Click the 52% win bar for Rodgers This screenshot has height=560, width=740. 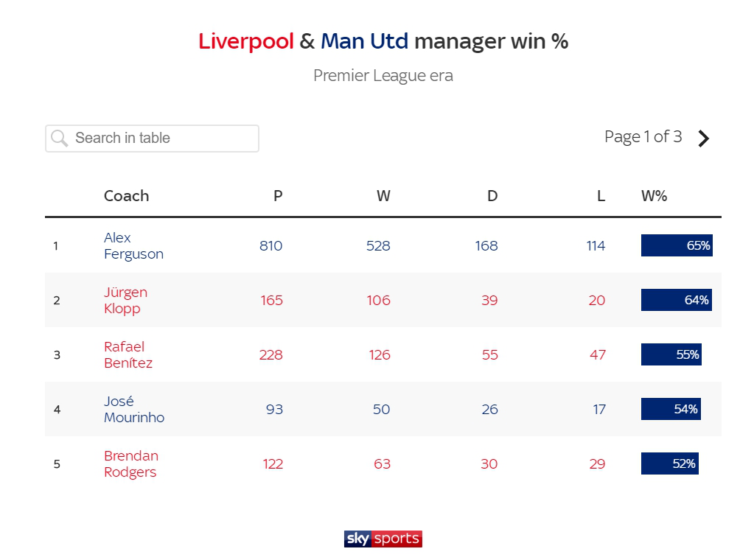[670, 463]
